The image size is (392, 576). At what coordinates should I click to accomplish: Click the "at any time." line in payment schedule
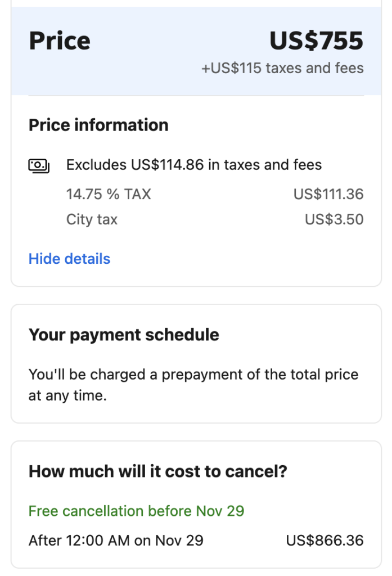(x=67, y=395)
